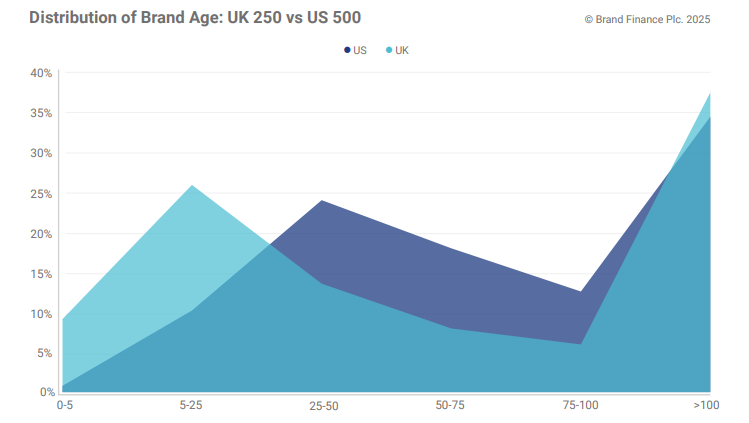This screenshot has width=749, height=423.
Task: Click the UK peak at >100
Action: tap(709, 95)
